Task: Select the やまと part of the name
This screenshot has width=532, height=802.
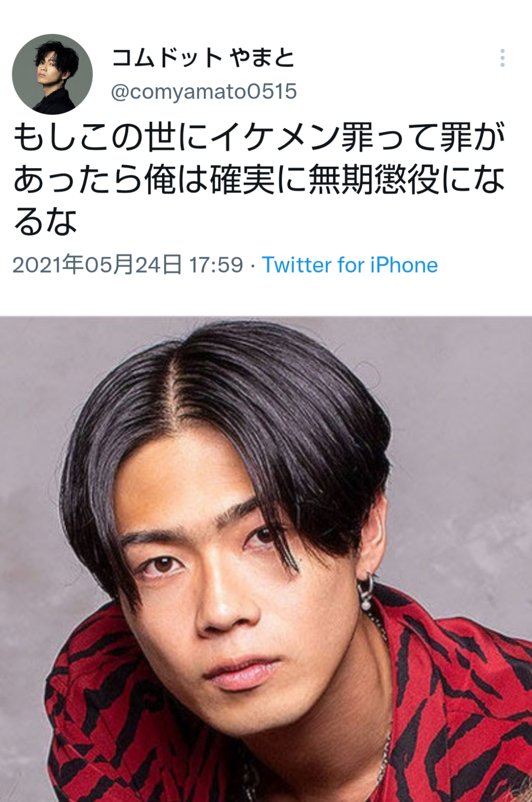Action: coord(262,58)
